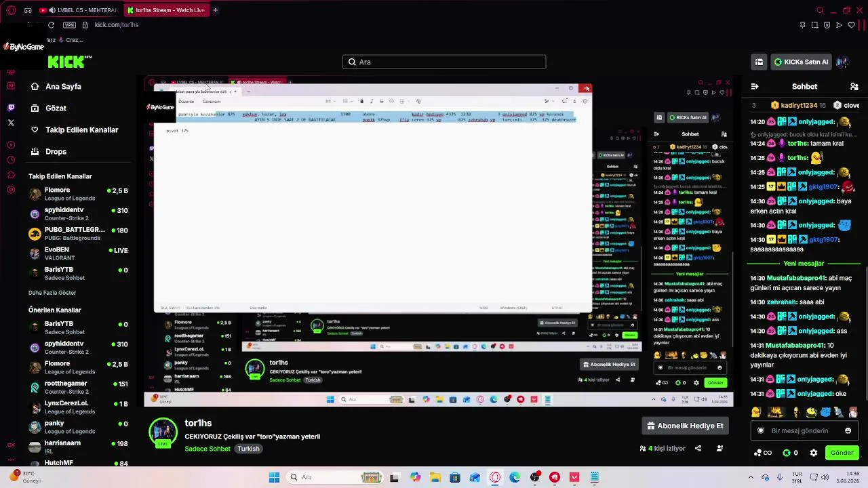Open the user profile avatar menu

click(842, 62)
